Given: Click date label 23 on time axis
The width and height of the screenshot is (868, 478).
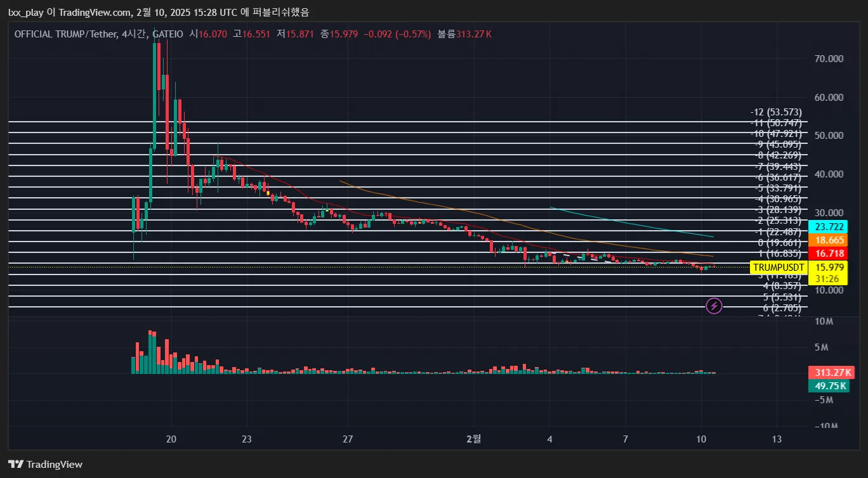Looking at the screenshot, I should click(x=247, y=439).
